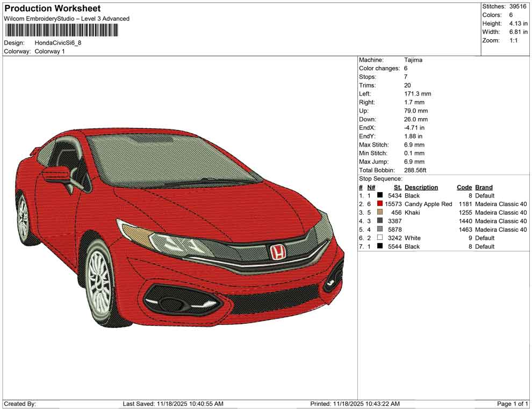This screenshot has width=532, height=409.
Task: Click the Description column header
Action: coord(421,187)
